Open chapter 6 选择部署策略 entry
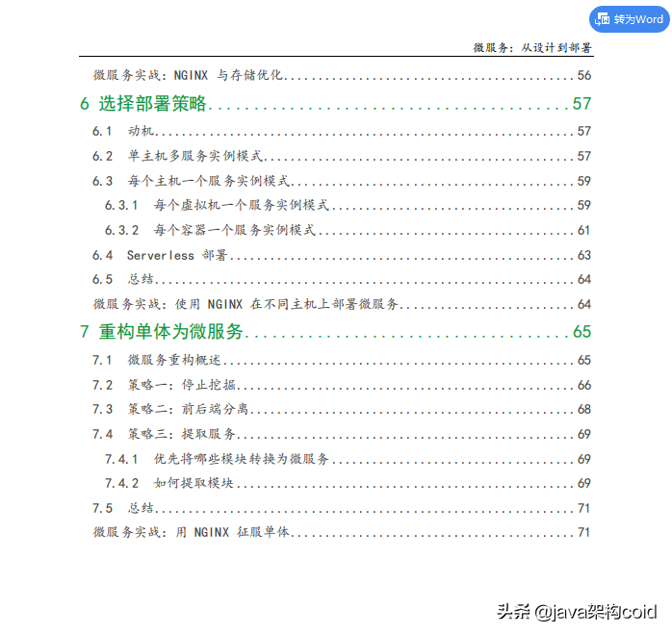The width and height of the screenshot is (672, 635). click(x=335, y=104)
